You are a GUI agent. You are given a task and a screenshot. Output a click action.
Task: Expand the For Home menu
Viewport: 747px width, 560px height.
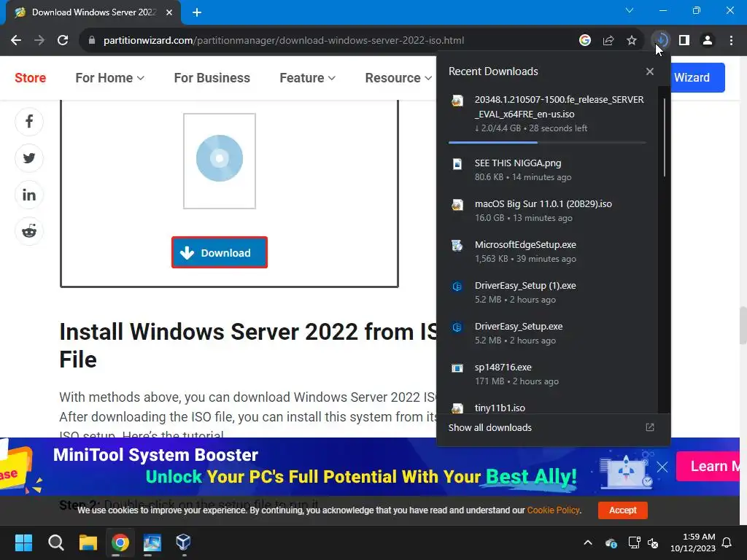point(109,77)
